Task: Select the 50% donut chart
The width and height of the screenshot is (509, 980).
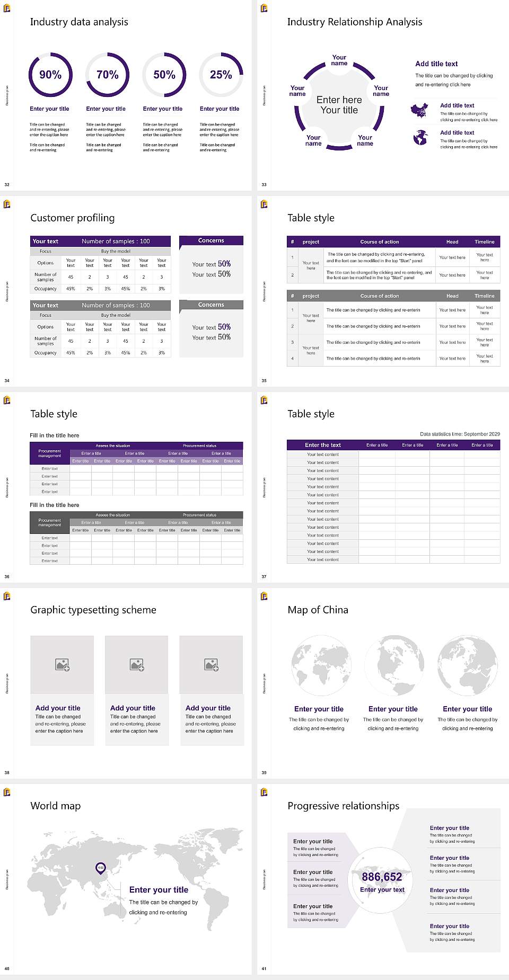Action: pyautogui.click(x=164, y=75)
